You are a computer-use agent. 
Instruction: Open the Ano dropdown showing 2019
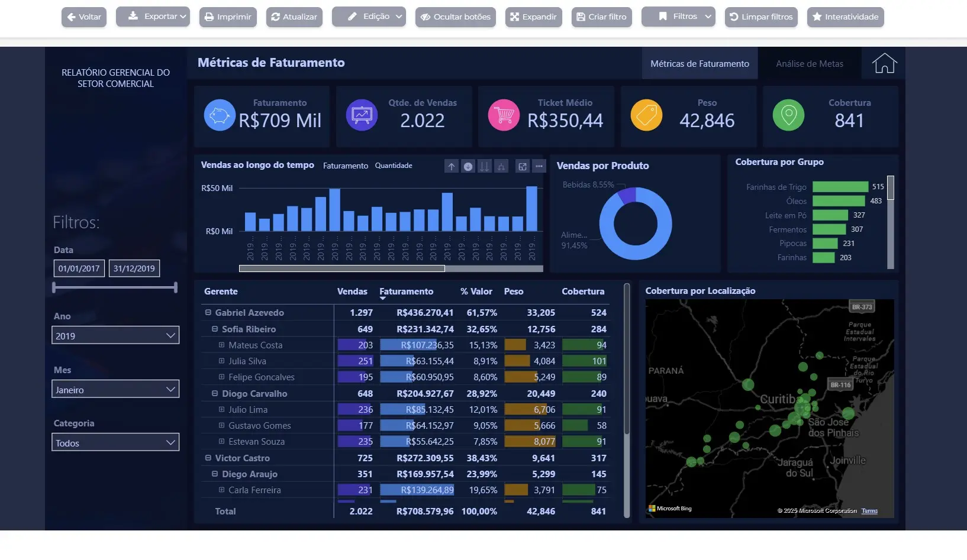click(170, 335)
